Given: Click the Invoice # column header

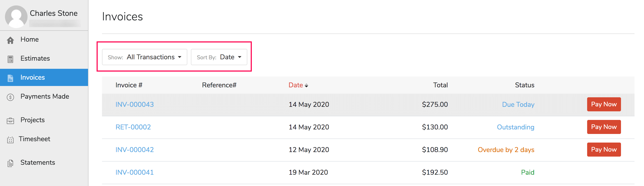Looking at the screenshot, I should click(x=129, y=85).
